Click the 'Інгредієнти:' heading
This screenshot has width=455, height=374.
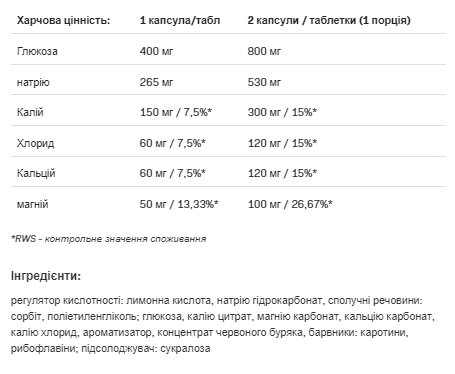[46, 276]
